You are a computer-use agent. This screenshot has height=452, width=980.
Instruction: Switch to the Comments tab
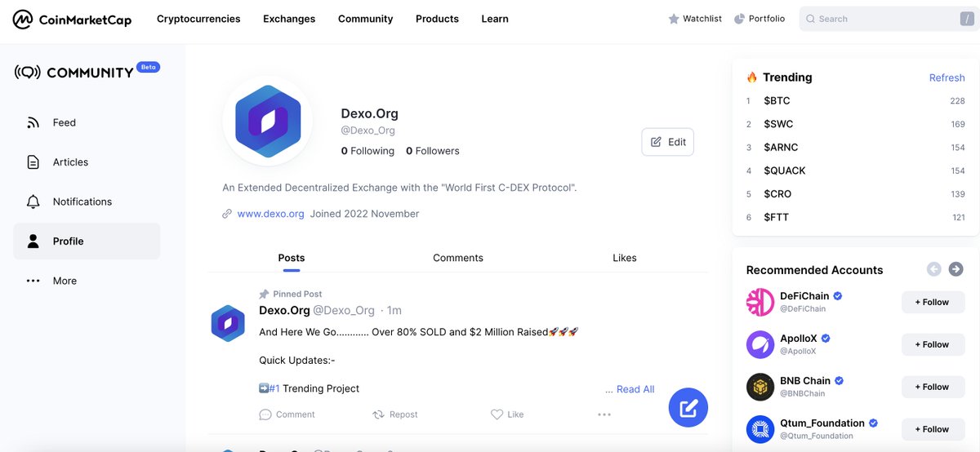pos(458,258)
